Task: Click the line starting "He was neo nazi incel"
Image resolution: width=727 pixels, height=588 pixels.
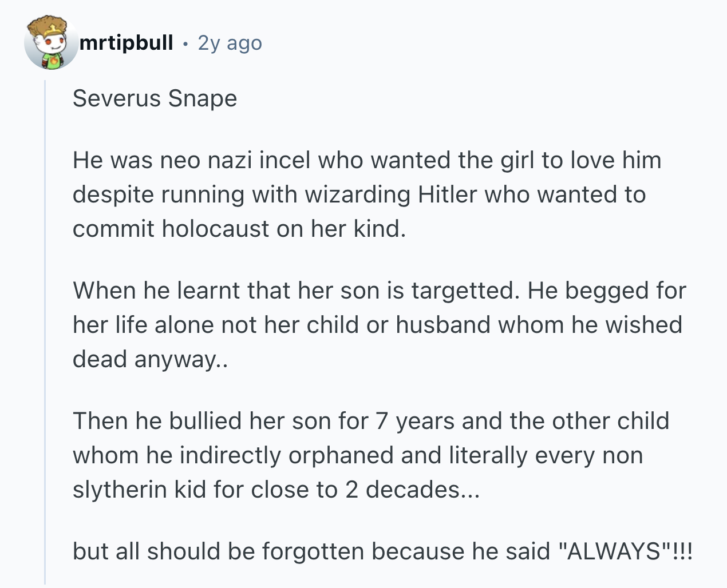Action: pos(367,160)
